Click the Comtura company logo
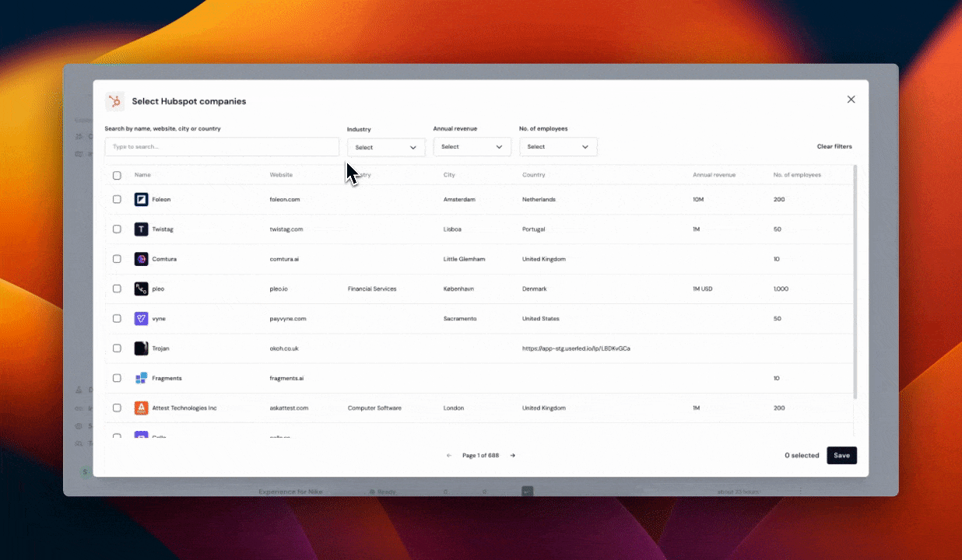This screenshot has height=560, width=962. tap(141, 259)
